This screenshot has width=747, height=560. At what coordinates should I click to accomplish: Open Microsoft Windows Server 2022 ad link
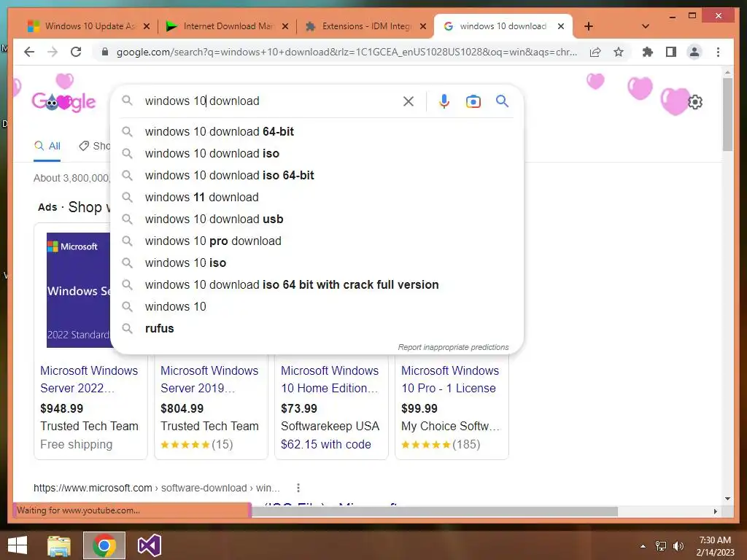89,379
